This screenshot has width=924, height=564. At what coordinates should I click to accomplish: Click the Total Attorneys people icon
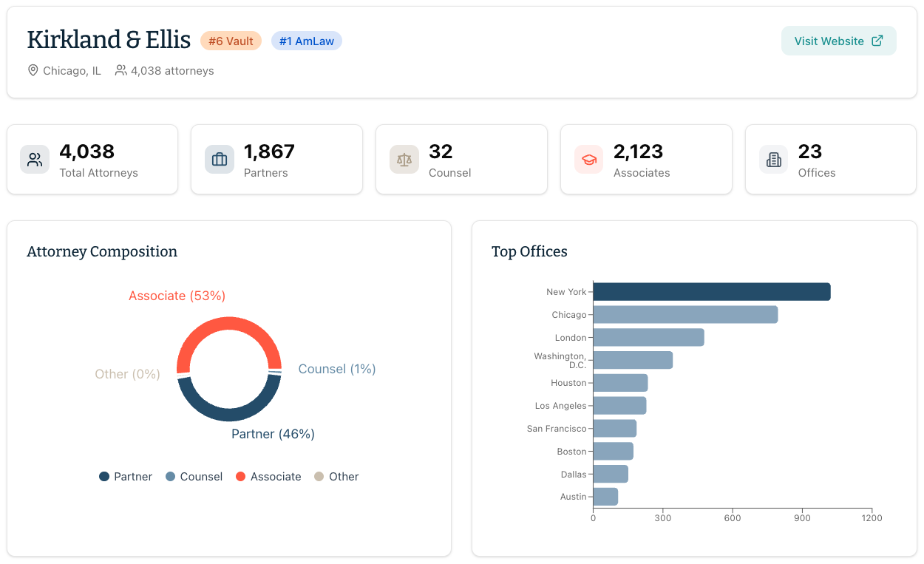[x=35, y=160]
